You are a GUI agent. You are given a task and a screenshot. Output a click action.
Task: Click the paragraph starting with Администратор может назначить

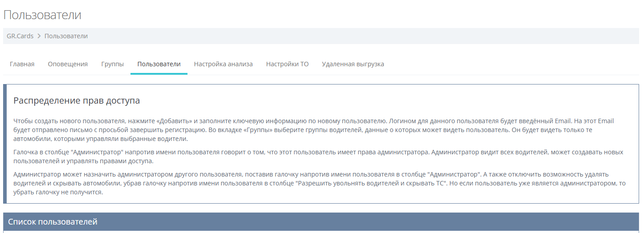click(319, 183)
